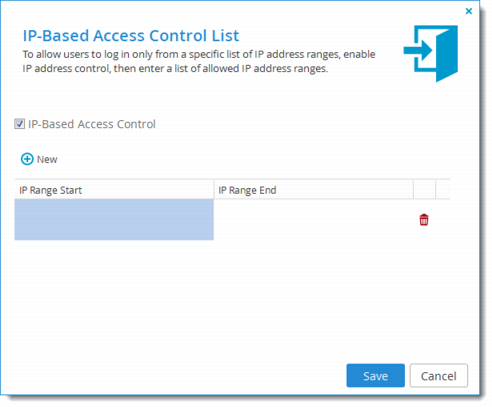
Task: Click the last narrow header column at table's right
Action: tap(443, 190)
